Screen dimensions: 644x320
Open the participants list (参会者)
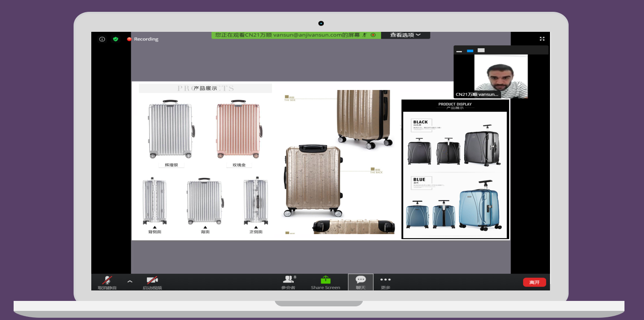[288, 282]
